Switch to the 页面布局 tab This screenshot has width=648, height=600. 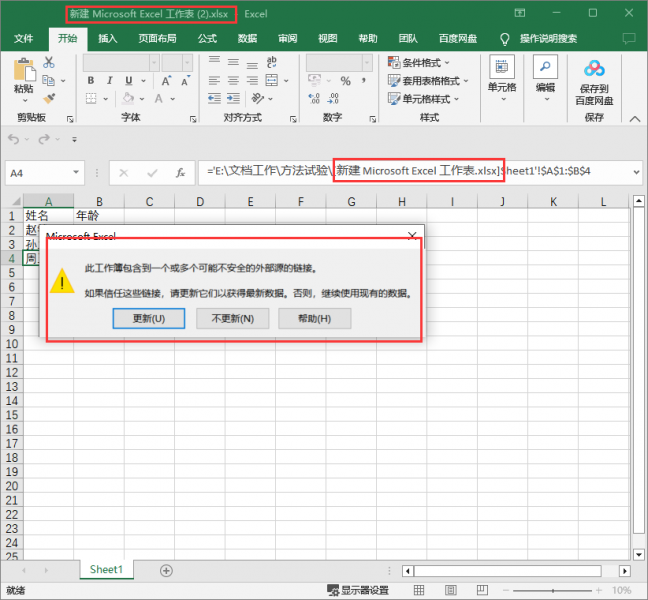(x=157, y=39)
